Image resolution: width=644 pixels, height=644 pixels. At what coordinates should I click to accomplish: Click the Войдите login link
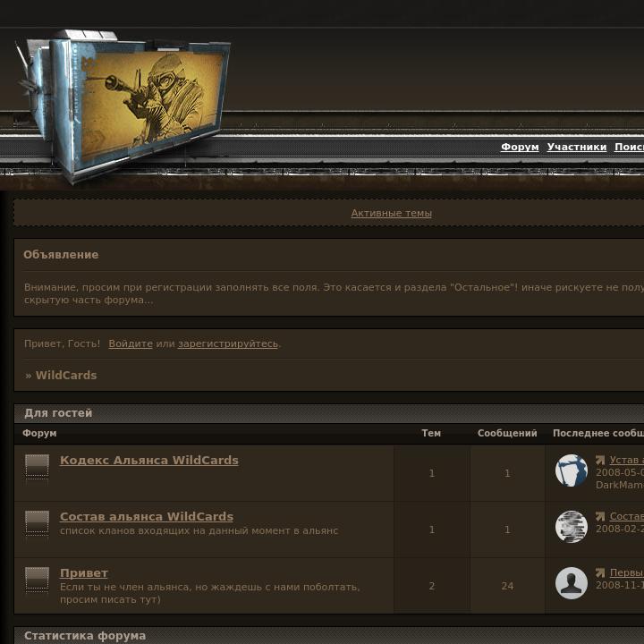[131, 343]
